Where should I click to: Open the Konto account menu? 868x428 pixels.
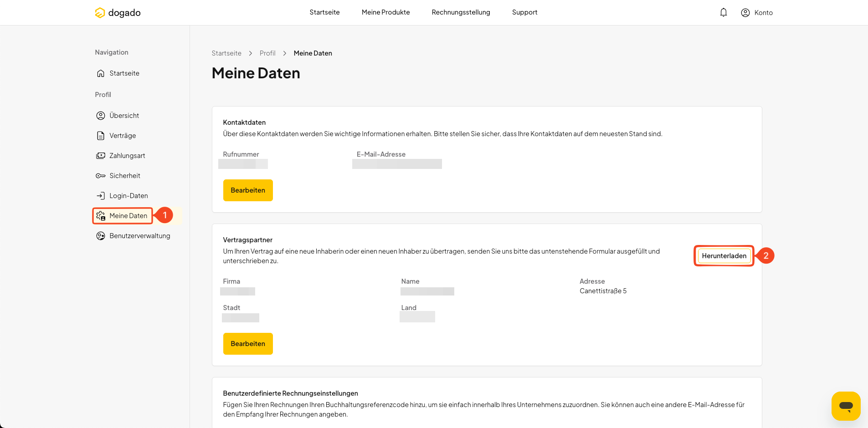pyautogui.click(x=757, y=13)
